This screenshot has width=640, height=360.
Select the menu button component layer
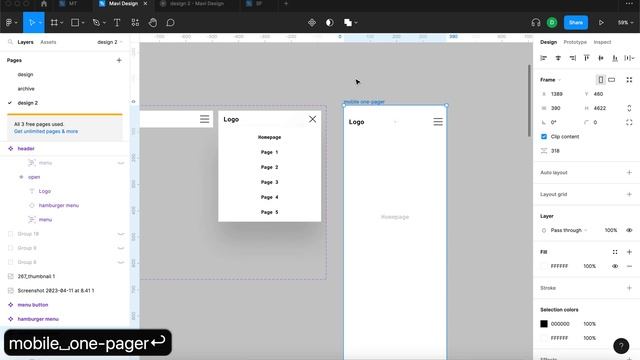coord(33,305)
